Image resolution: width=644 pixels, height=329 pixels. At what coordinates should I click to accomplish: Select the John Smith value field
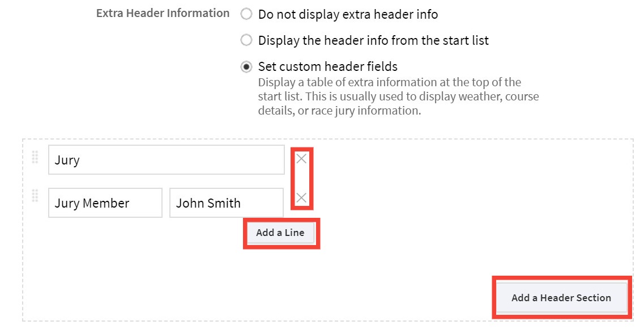coord(225,202)
